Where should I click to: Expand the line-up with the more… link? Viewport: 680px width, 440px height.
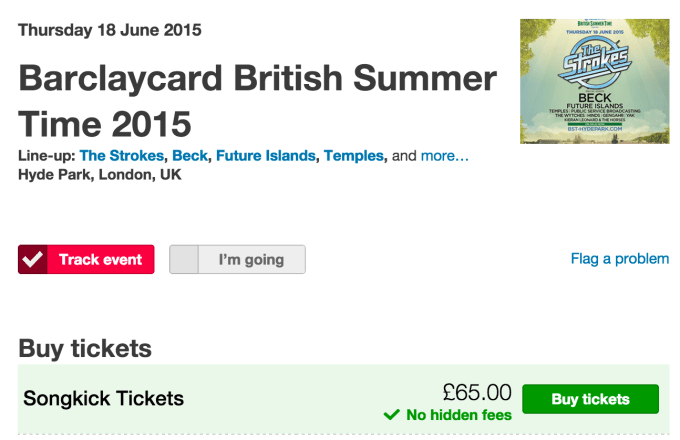(x=444, y=156)
